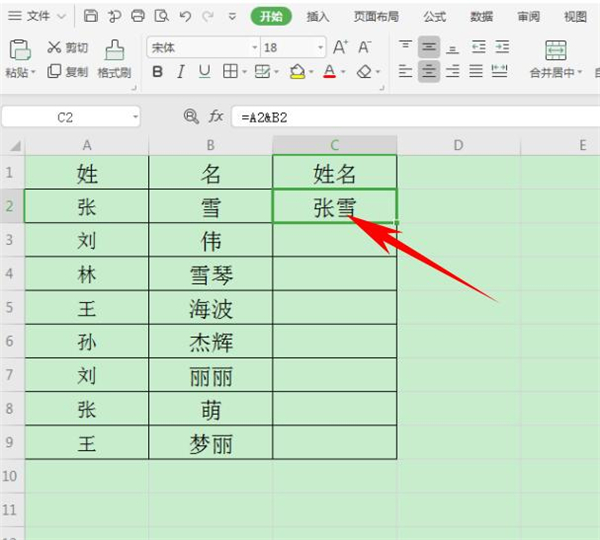Click the Undo arrow icon

[x=185, y=17]
